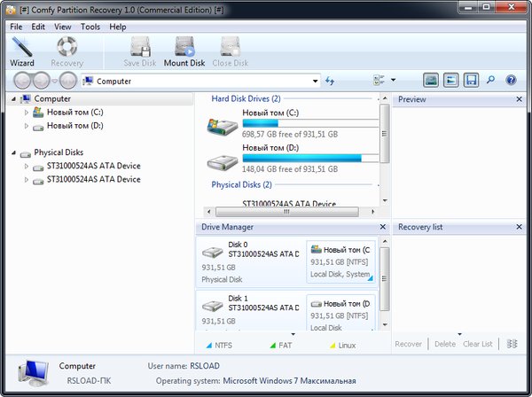
Task: Click the Drive Manager vertical scrollbar
Action: 385,278
